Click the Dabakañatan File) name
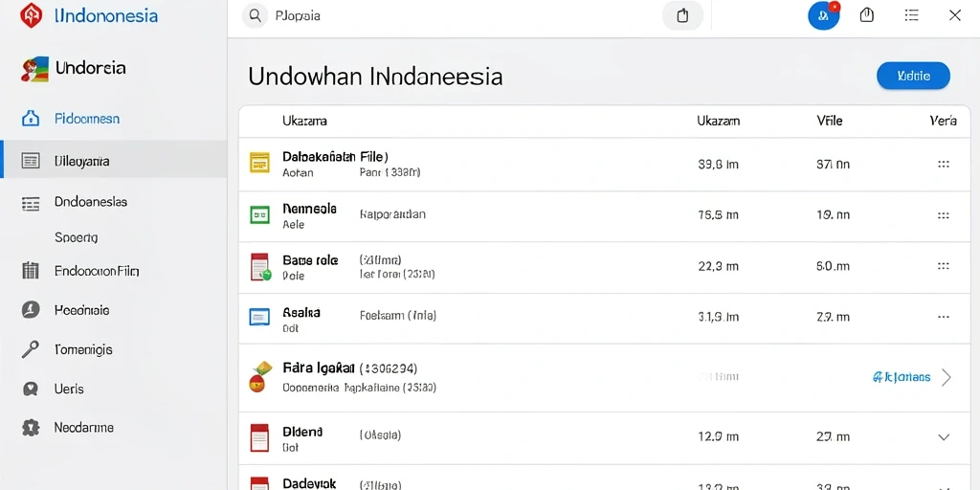The height and width of the screenshot is (490, 980). 336,156
